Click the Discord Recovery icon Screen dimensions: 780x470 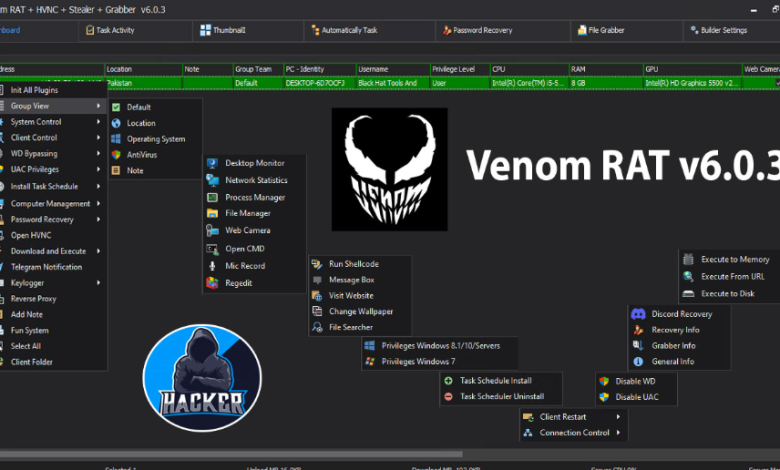pos(638,314)
